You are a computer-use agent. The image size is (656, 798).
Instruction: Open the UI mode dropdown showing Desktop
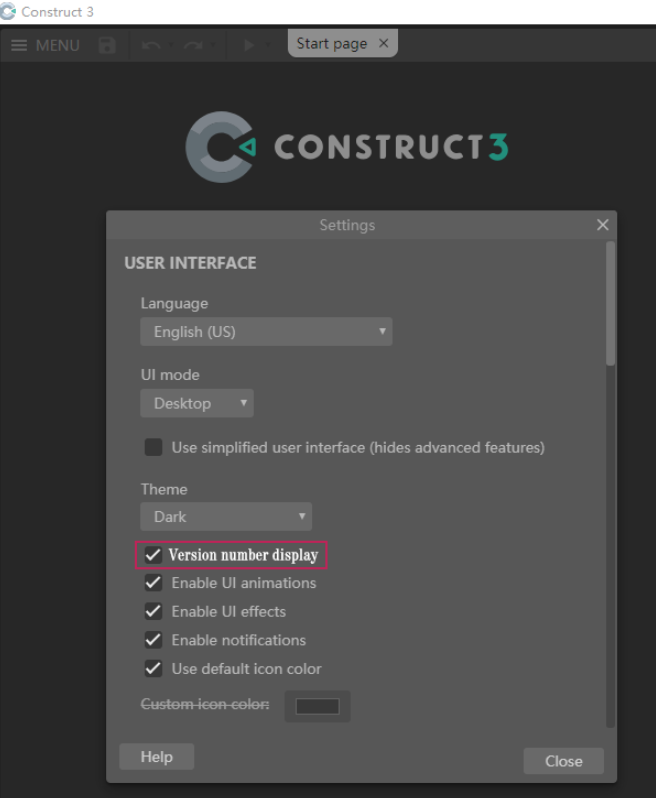(x=197, y=404)
